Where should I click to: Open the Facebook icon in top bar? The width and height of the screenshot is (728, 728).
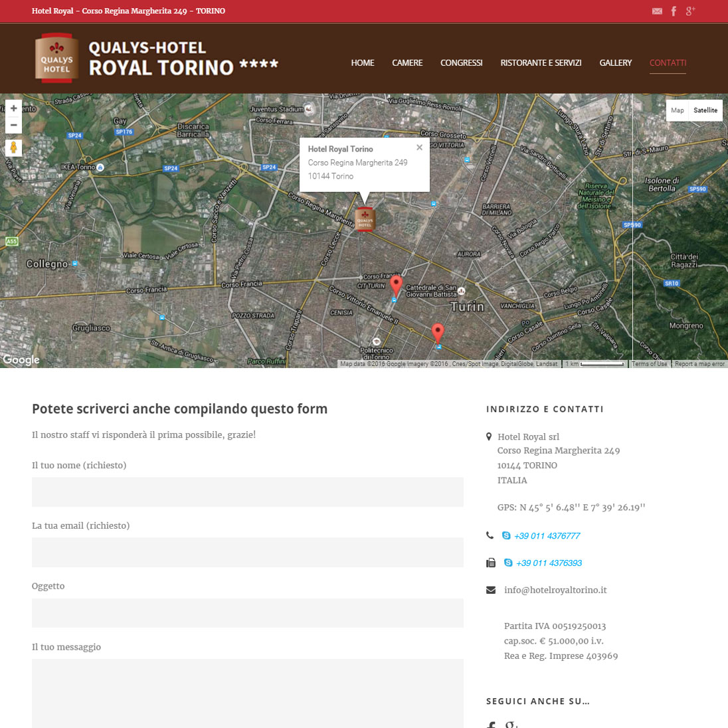click(674, 11)
